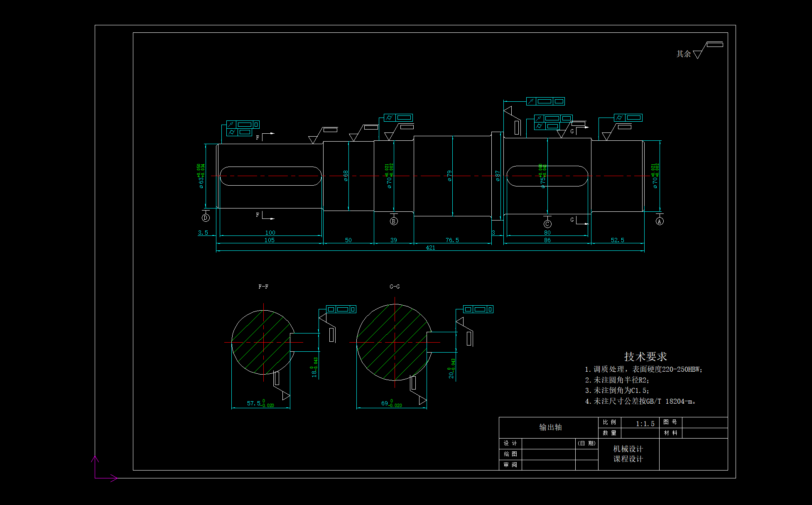Screen dimensions: 812x505
Task: Click the 3.5 dimension text
Action: [203, 233]
